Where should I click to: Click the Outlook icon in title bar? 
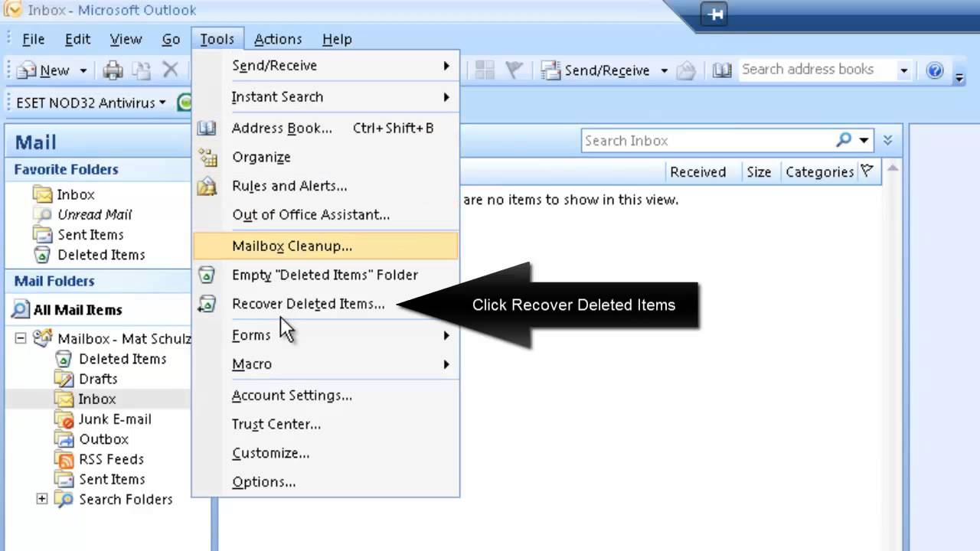pos(12,10)
